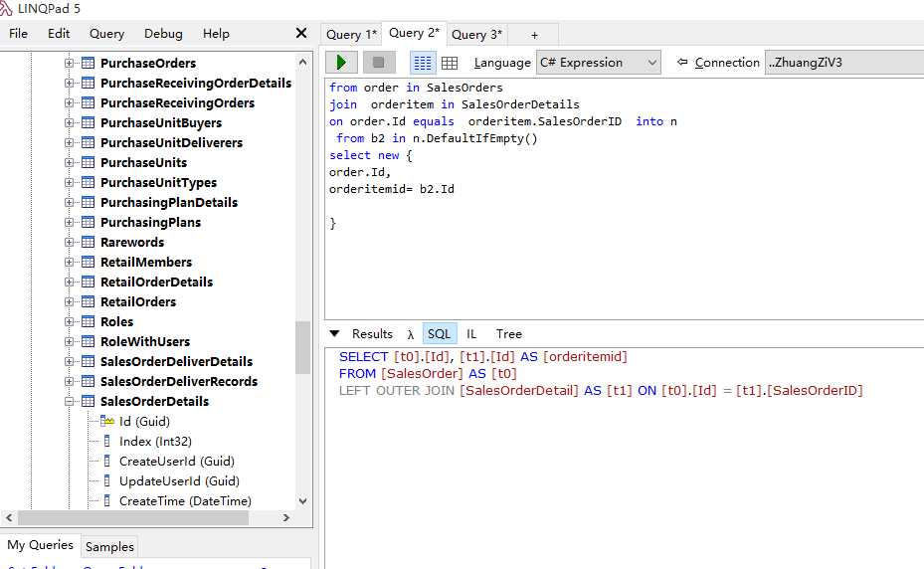
Task: Click the SalesOrderDetails table icon
Action: (x=88, y=402)
